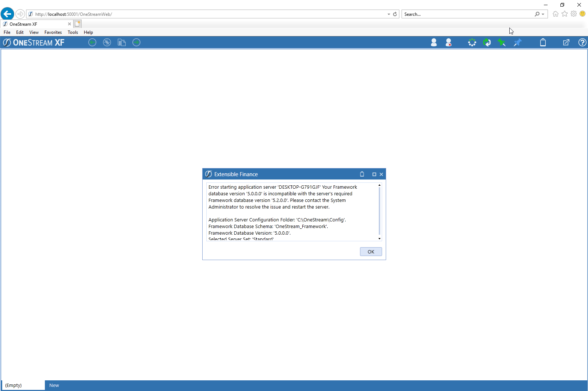Open OneStream help question mark icon

tap(582, 42)
